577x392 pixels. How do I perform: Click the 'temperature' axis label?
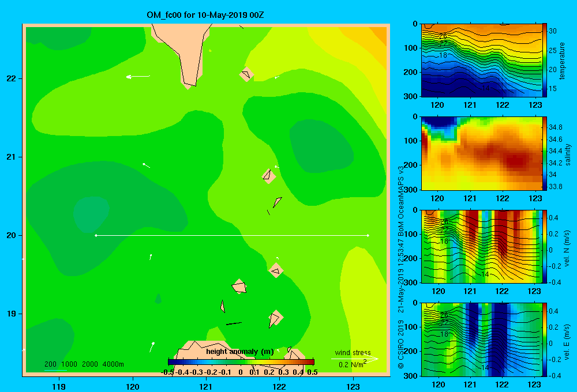[x=562, y=61]
